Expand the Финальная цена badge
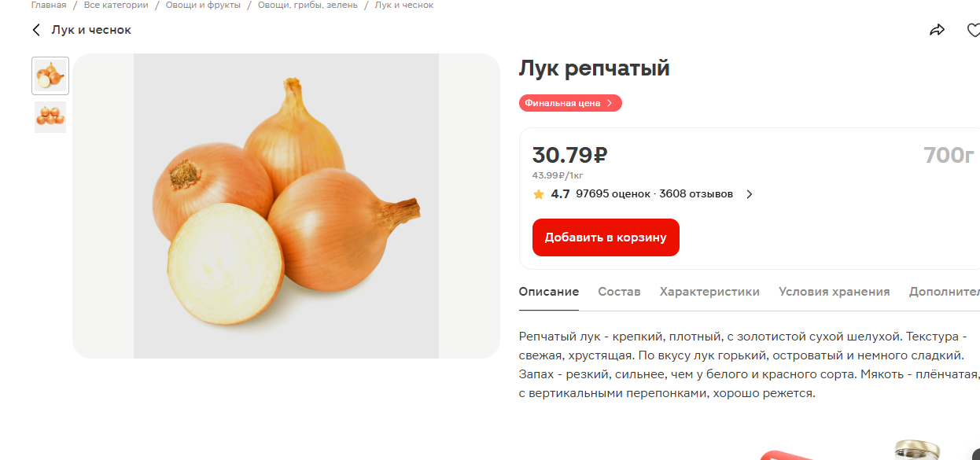This screenshot has height=460, width=980. coord(570,103)
